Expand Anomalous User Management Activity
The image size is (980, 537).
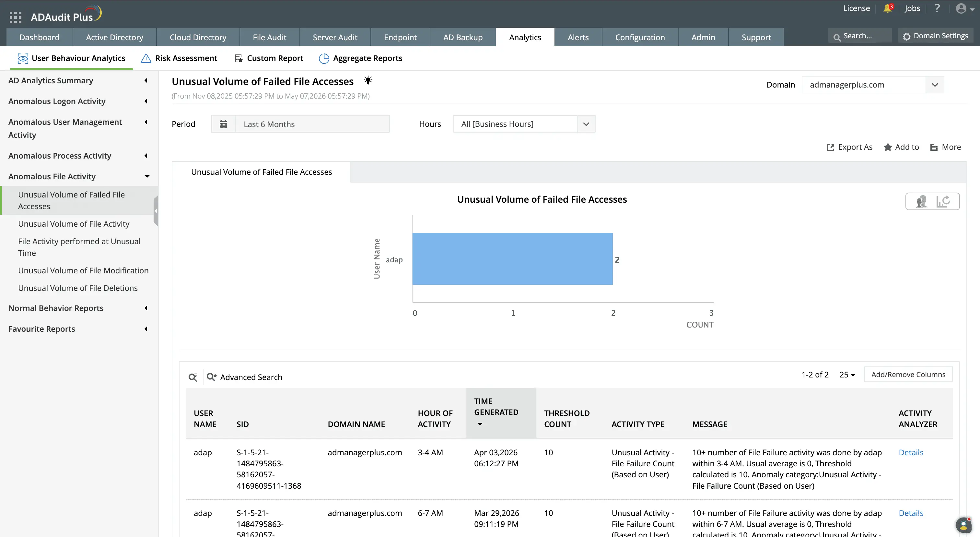(x=78, y=129)
